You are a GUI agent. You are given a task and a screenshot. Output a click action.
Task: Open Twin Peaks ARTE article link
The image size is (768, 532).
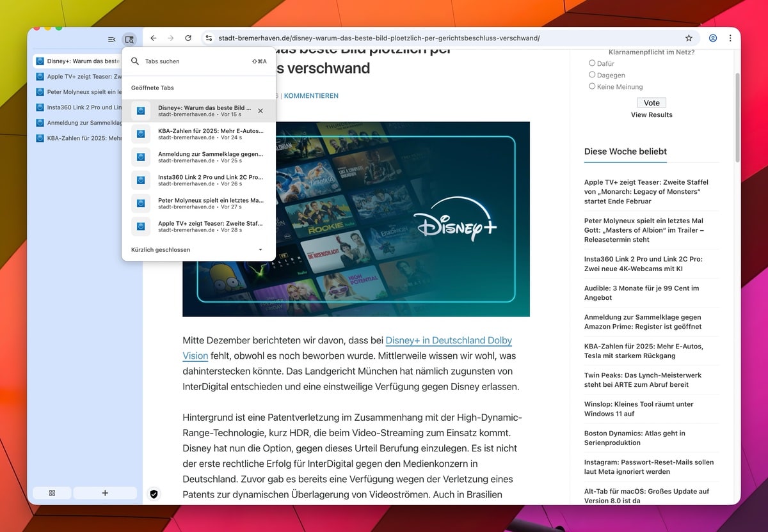tap(643, 380)
